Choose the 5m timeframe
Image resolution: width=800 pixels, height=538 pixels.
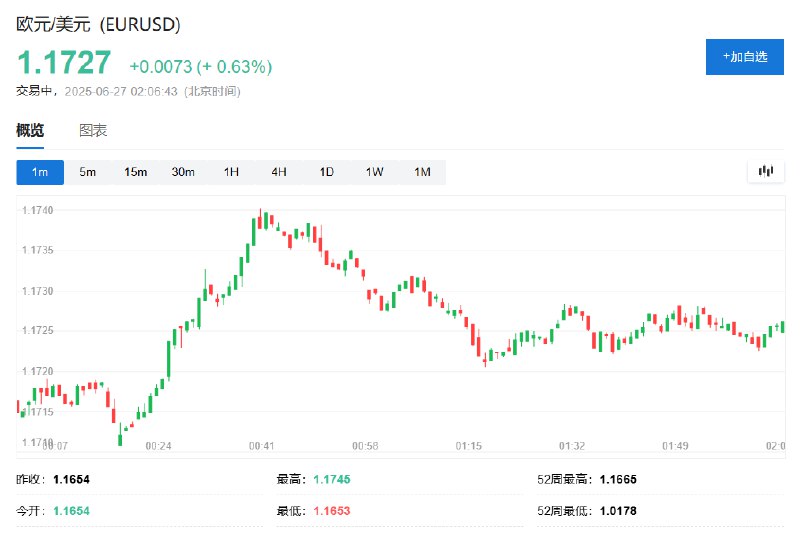88,172
